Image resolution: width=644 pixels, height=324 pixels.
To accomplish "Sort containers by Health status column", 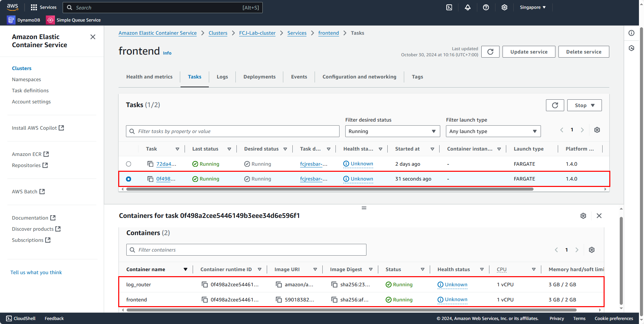I will click(482, 269).
